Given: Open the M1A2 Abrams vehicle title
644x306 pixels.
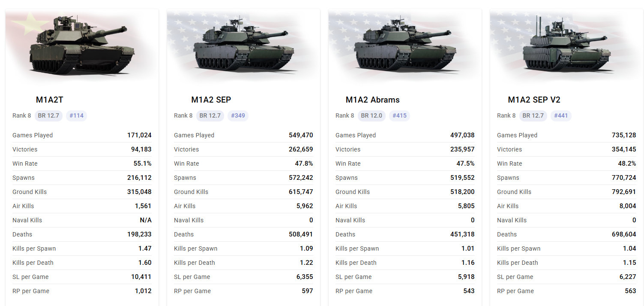Looking at the screenshot, I should [x=372, y=100].
